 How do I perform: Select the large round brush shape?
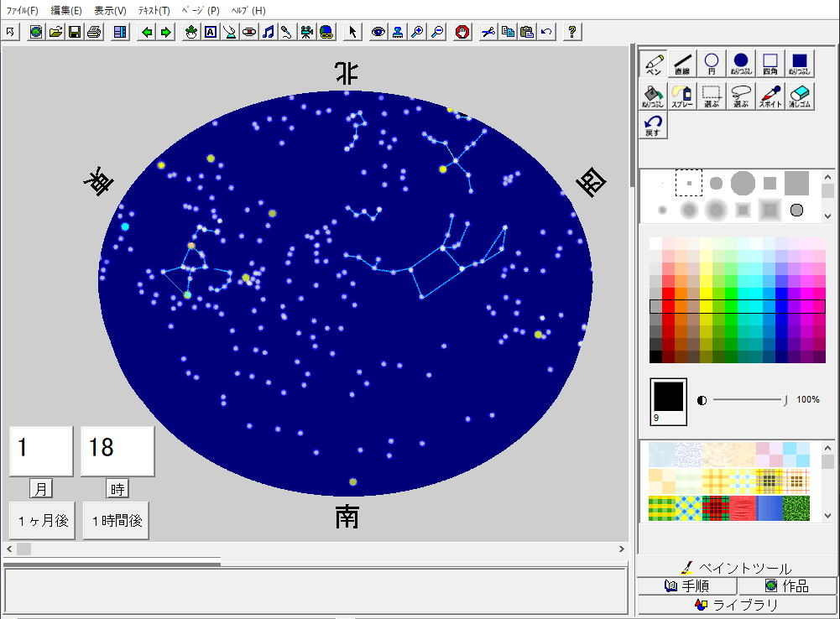[x=743, y=182]
